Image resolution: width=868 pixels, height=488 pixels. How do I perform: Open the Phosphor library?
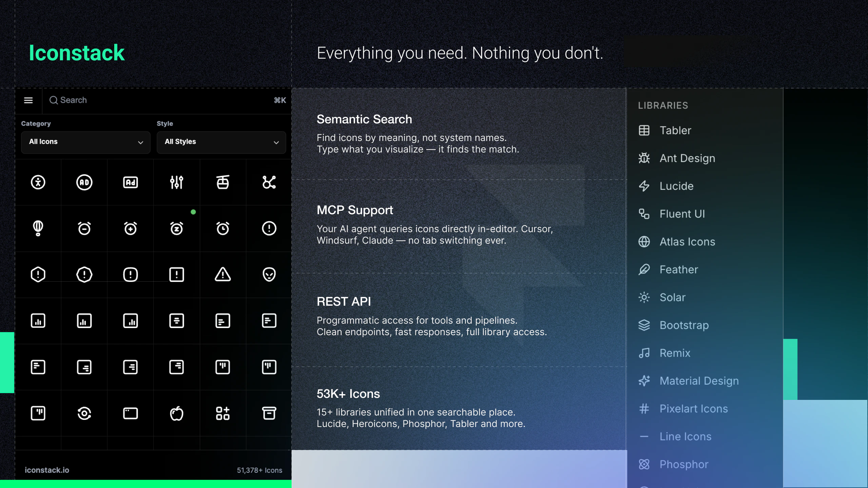pyautogui.click(x=673, y=464)
